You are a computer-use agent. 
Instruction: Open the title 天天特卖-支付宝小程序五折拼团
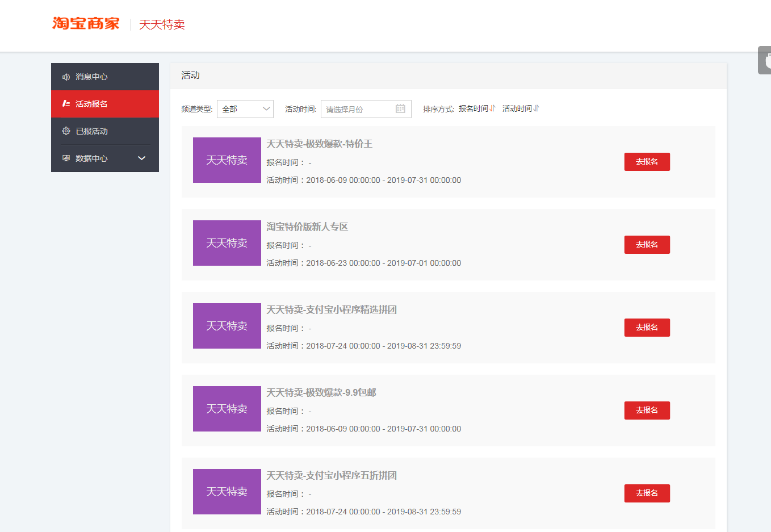coord(332,476)
